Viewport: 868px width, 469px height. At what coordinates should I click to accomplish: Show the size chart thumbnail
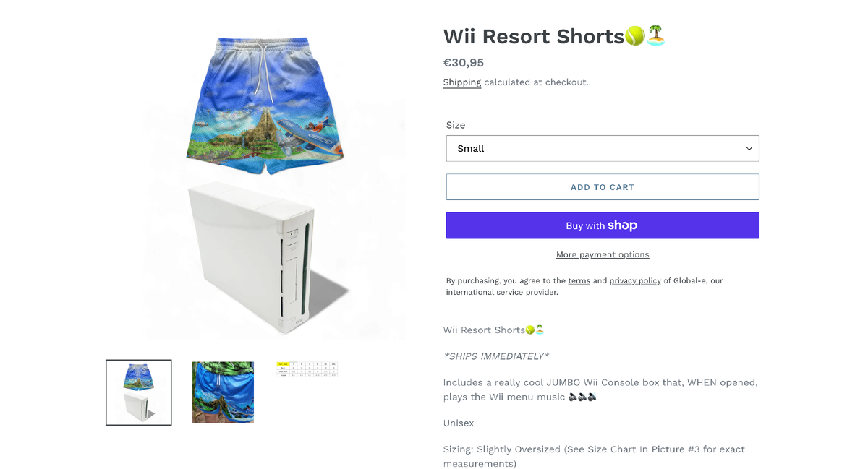tap(307, 369)
